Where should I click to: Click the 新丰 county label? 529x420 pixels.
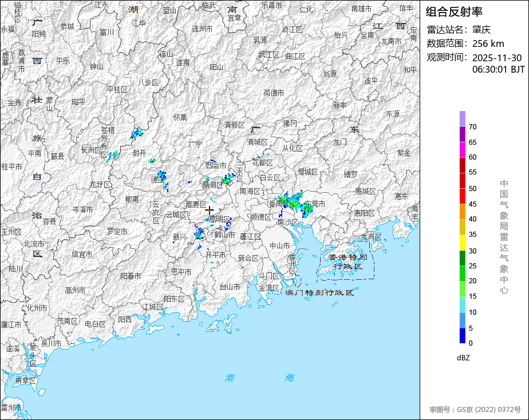point(339,105)
